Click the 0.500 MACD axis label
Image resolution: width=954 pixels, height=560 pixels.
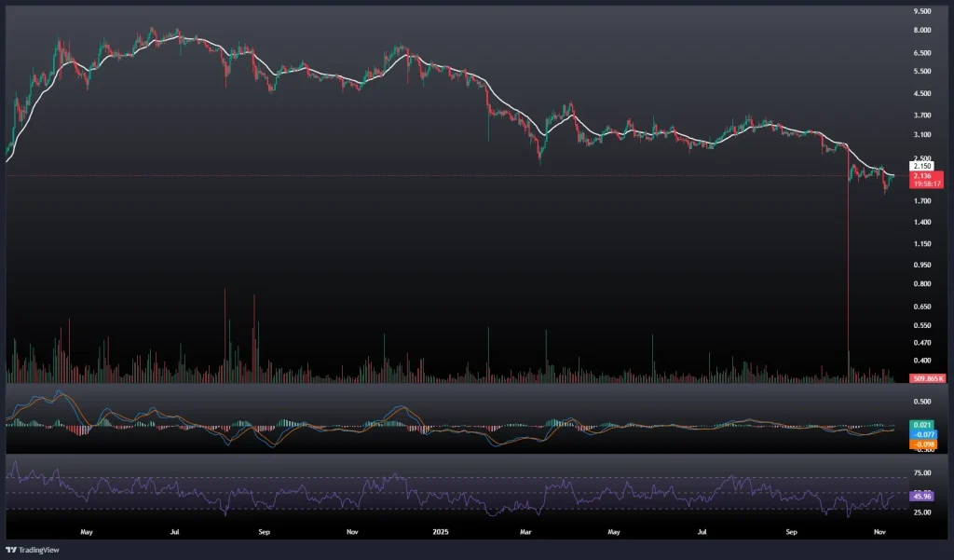click(922, 403)
